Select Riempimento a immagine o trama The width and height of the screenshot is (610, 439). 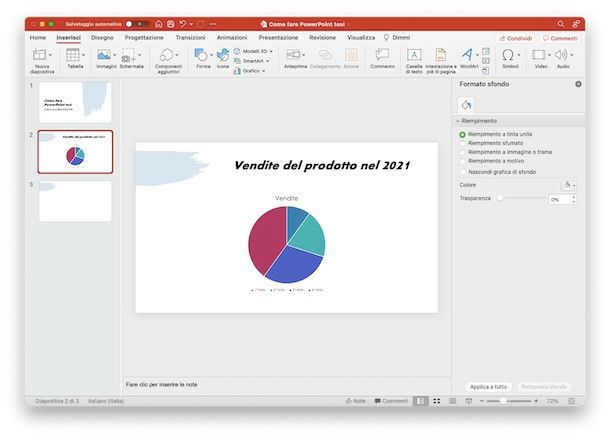(x=462, y=152)
